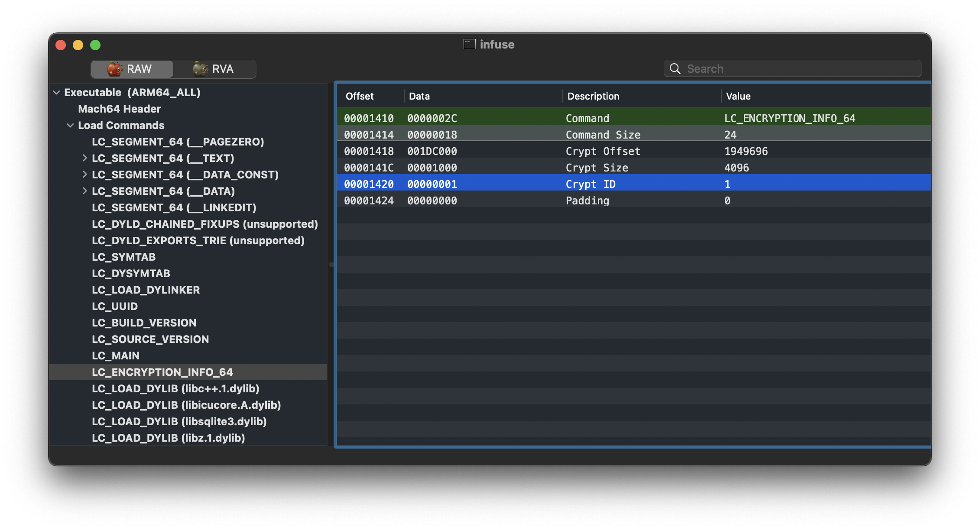Click the magnifying glass search icon
Screen dimensions: 980x530
tap(675, 68)
